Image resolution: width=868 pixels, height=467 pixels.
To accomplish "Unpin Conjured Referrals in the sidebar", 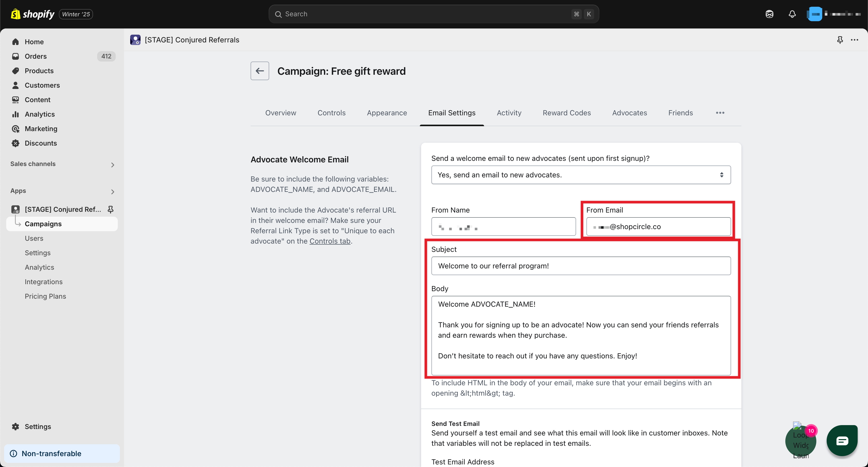I will [x=111, y=209].
